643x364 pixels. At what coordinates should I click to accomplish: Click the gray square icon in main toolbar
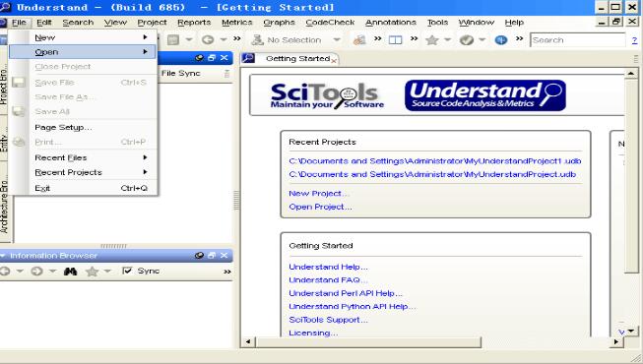point(173,39)
